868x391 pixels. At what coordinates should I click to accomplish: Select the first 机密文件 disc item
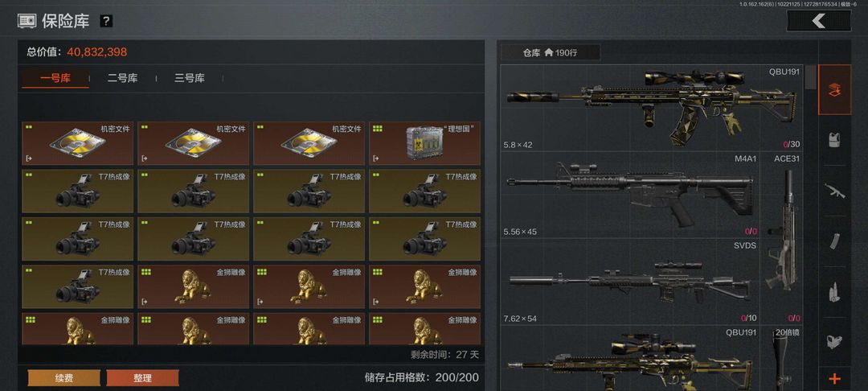77,143
